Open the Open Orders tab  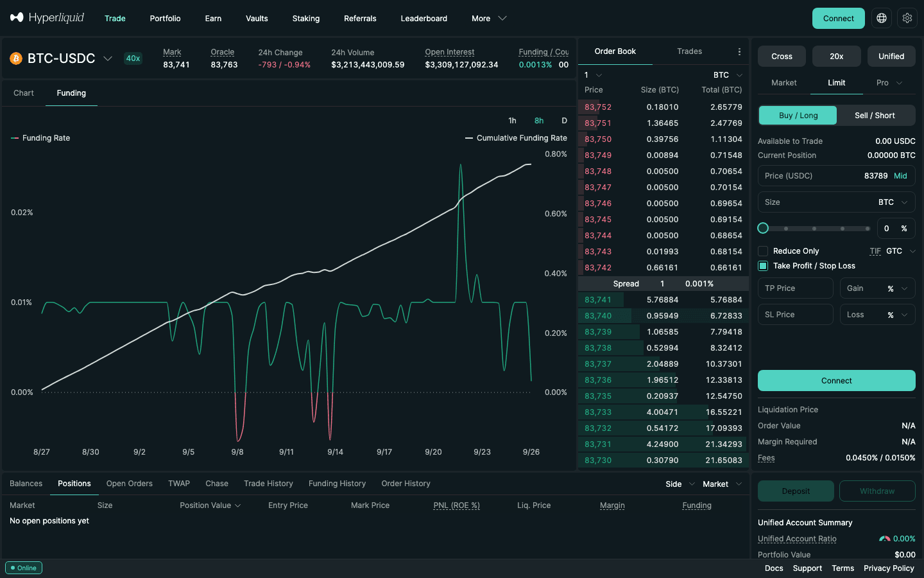[x=130, y=484]
